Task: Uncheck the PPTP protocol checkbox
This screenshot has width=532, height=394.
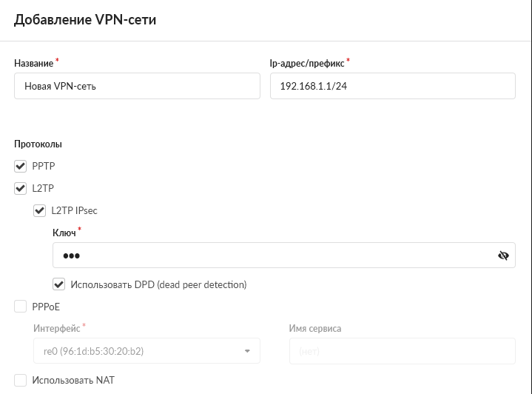Action: [x=21, y=167]
